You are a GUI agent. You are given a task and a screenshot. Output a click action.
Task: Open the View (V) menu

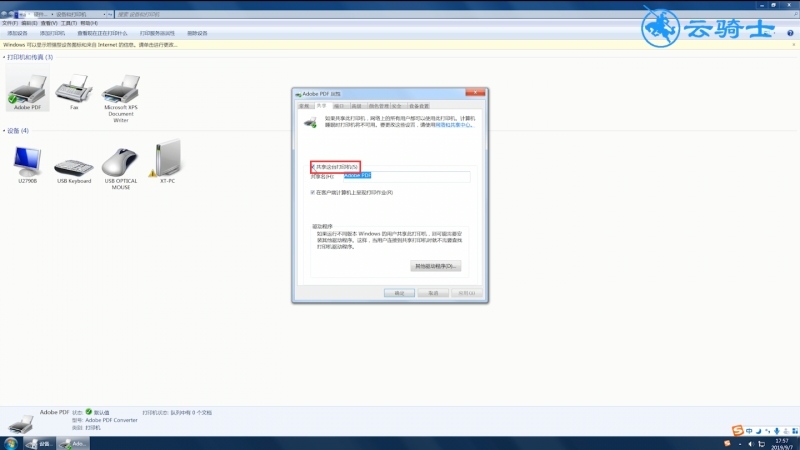tap(49, 23)
